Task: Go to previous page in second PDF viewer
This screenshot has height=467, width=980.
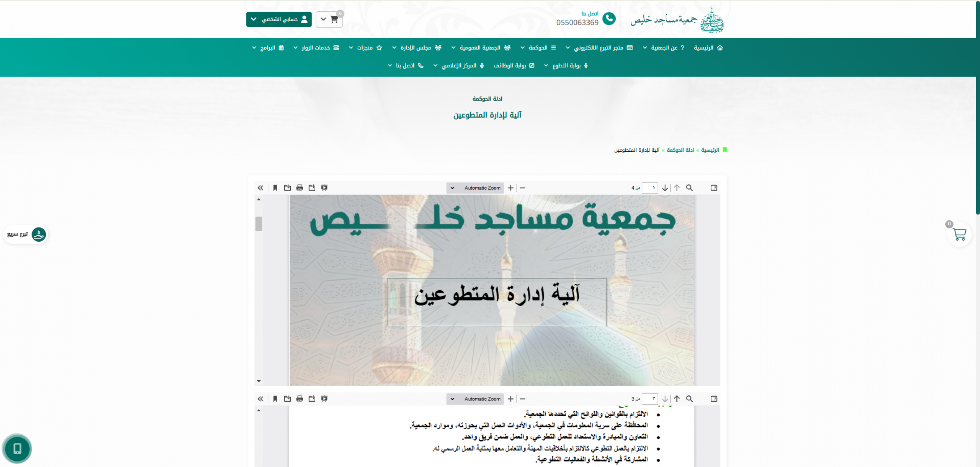Action: click(677, 399)
